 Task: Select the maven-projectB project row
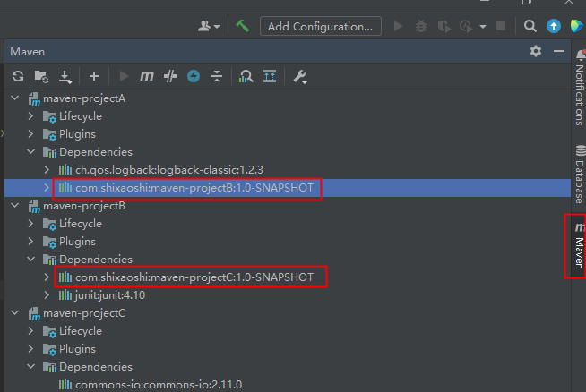288,206
